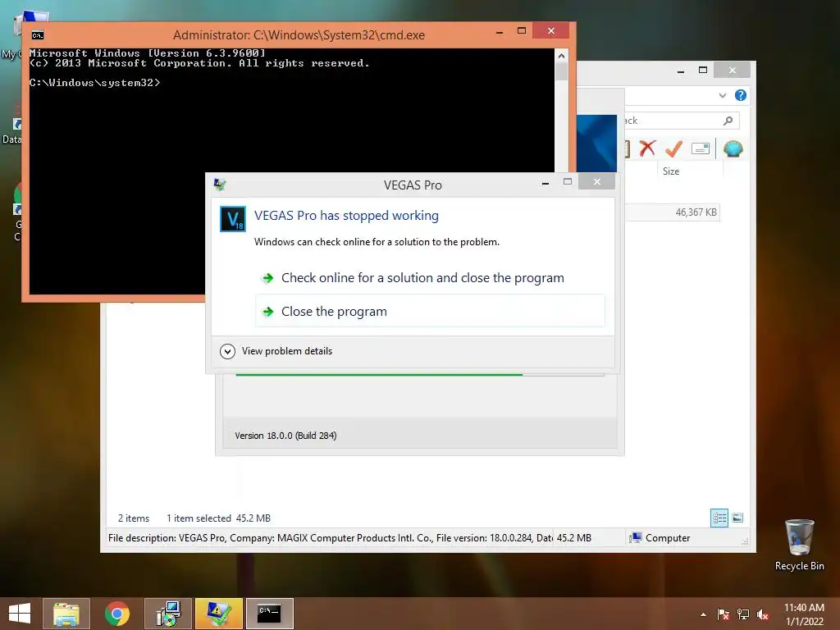Switch to the error report taskbar icon

pyautogui.click(x=218, y=614)
